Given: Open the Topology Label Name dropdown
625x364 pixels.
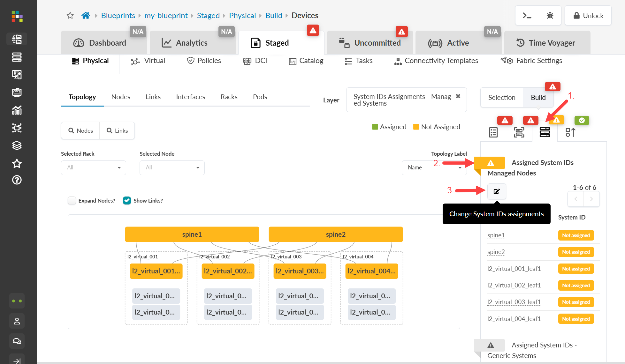Looking at the screenshot, I should click(434, 168).
